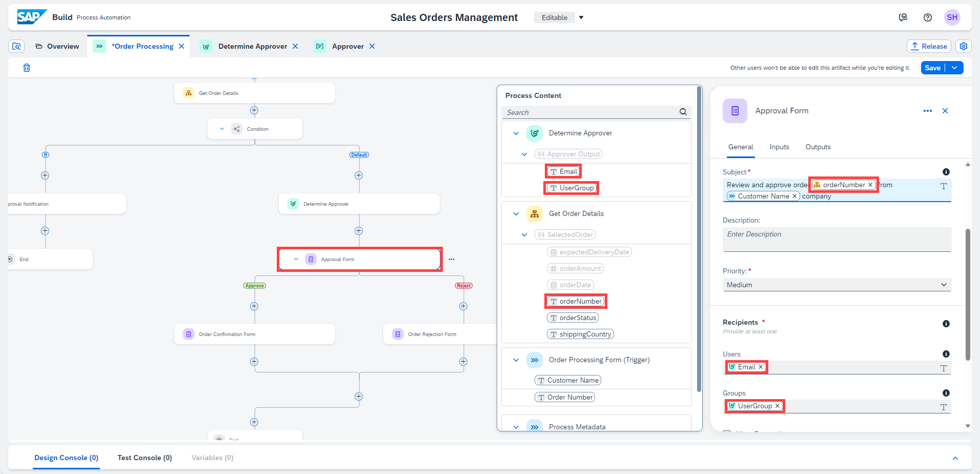
Task: Select the Get Order Details node
Action: coord(254,93)
